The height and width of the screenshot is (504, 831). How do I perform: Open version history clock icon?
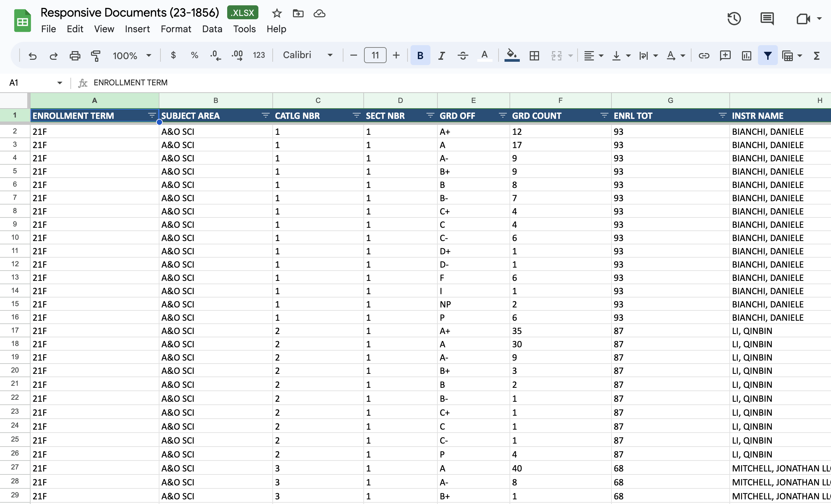click(x=734, y=18)
